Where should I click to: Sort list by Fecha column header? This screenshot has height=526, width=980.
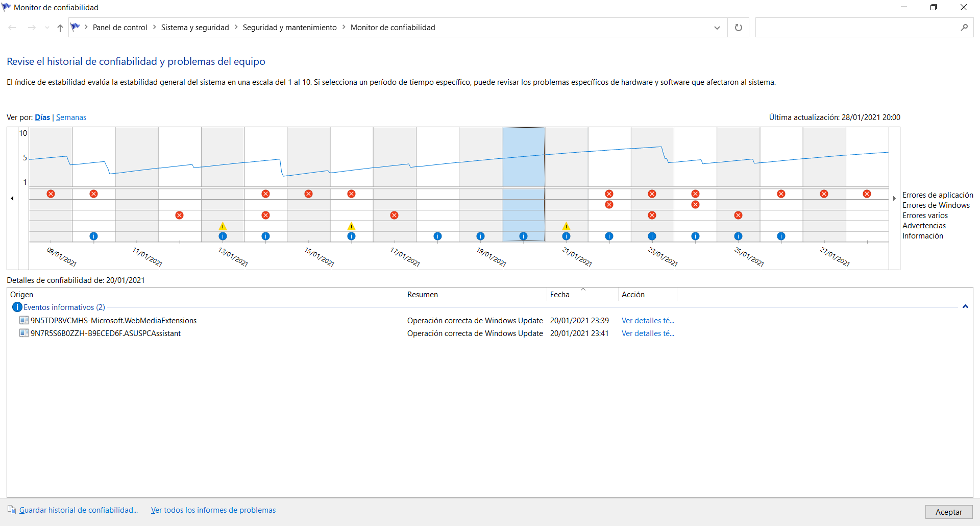[582, 295]
